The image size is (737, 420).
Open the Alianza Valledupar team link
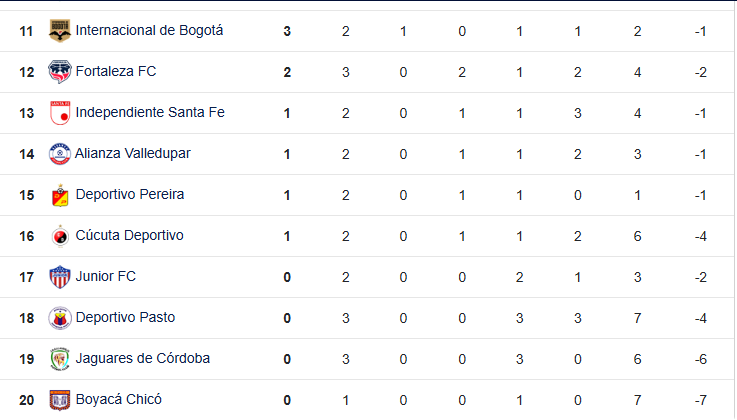click(133, 154)
